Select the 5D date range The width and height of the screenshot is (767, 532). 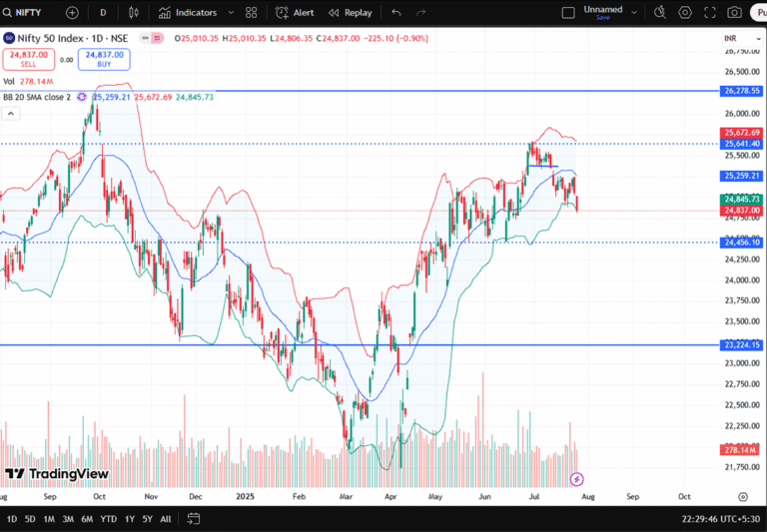pyautogui.click(x=30, y=519)
